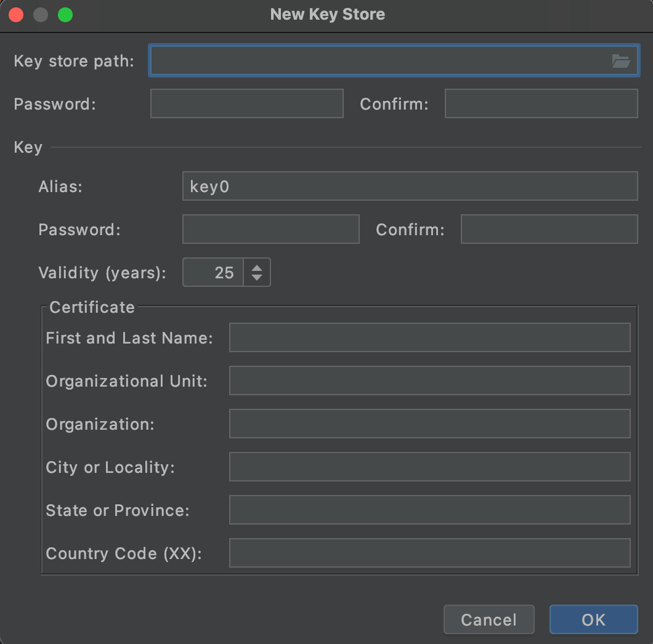
Task: Click the Organization input field
Action: (x=429, y=424)
